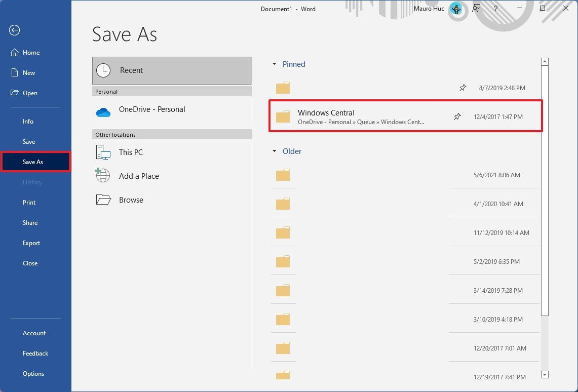578x392 pixels.
Task: Collapse the Pinned section
Action: (x=274, y=64)
